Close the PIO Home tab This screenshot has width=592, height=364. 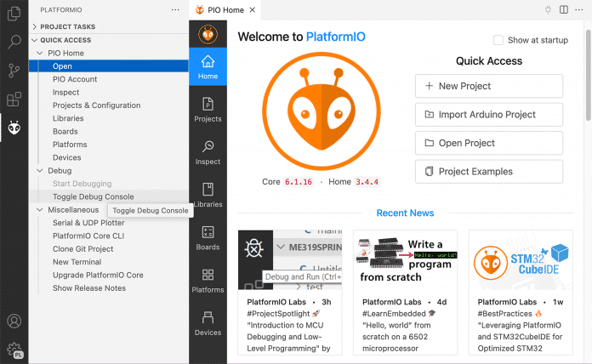coord(253,9)
